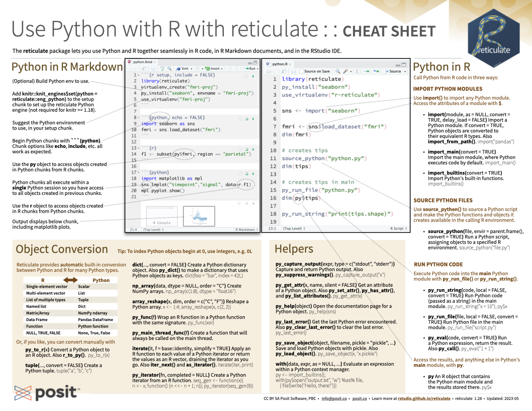
Task: Click the Run button in python.Rmd toolbar
Action: point(250,69)
